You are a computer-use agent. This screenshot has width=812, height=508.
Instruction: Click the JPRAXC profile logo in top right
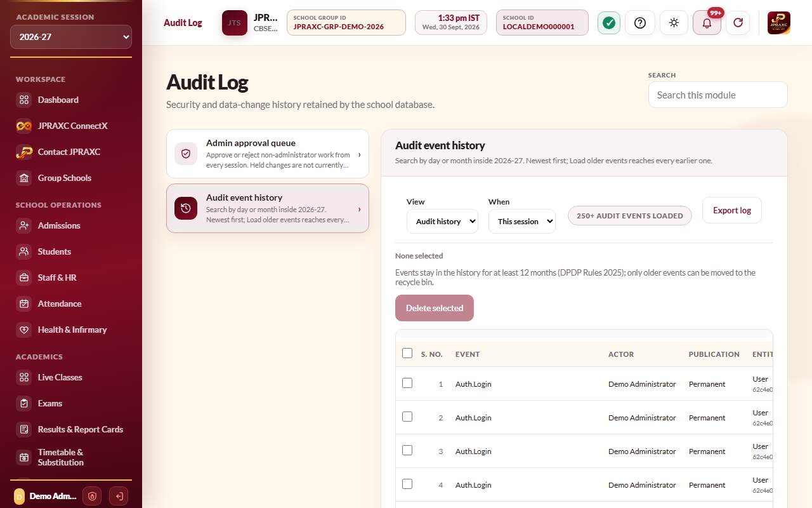pyautogui.click(x=779, y=23)
